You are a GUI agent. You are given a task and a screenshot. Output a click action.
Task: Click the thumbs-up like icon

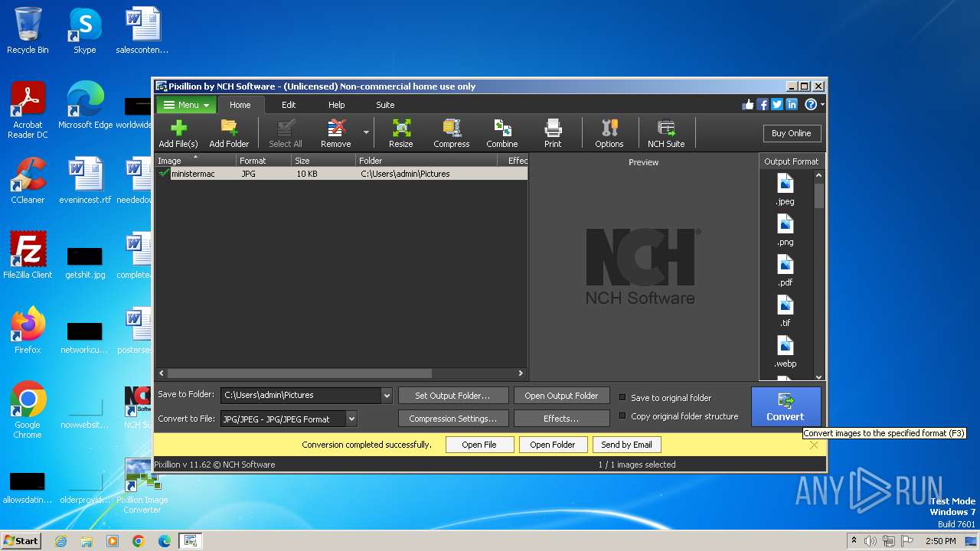point(748,105)
